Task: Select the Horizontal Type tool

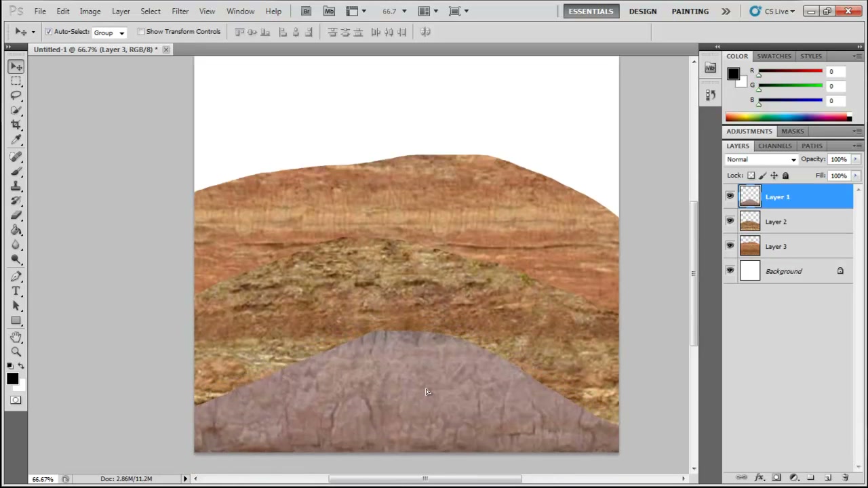Action: 16,291
